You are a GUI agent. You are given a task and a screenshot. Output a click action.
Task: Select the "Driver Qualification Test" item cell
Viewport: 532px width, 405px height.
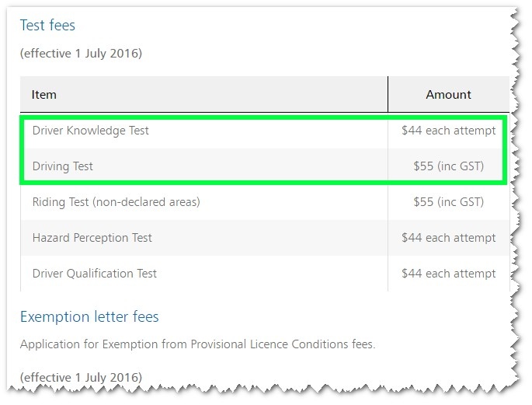[95, 274]
